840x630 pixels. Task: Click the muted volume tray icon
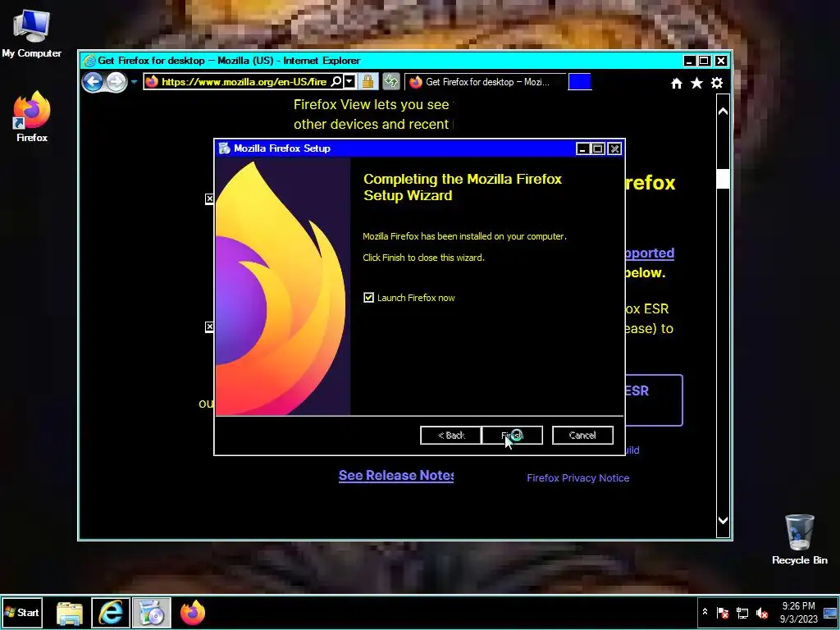(x=762, y=613)
